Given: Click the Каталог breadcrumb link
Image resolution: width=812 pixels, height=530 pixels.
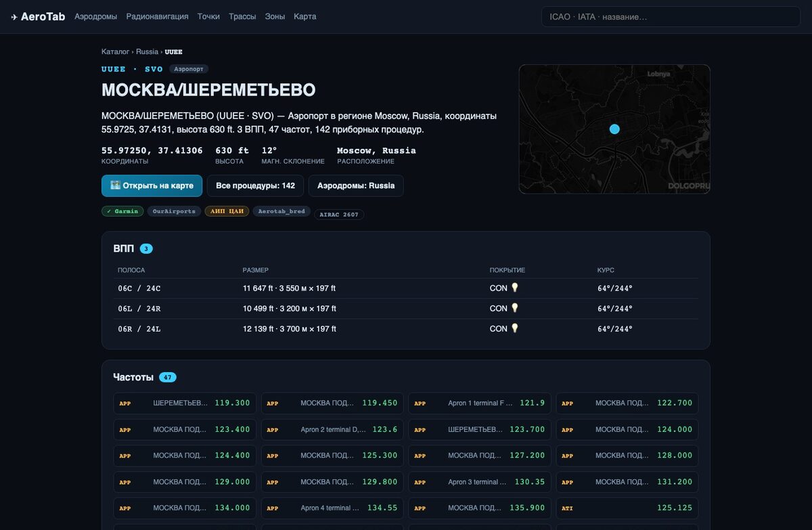Looking at the screenshot, I should tap(115, 51).
